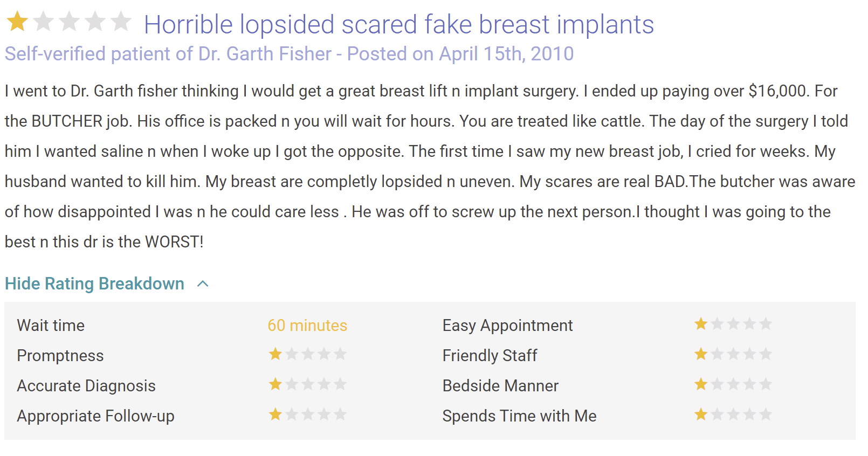
Task: Click the last gray Promptness star
Action: coord(340,354)
